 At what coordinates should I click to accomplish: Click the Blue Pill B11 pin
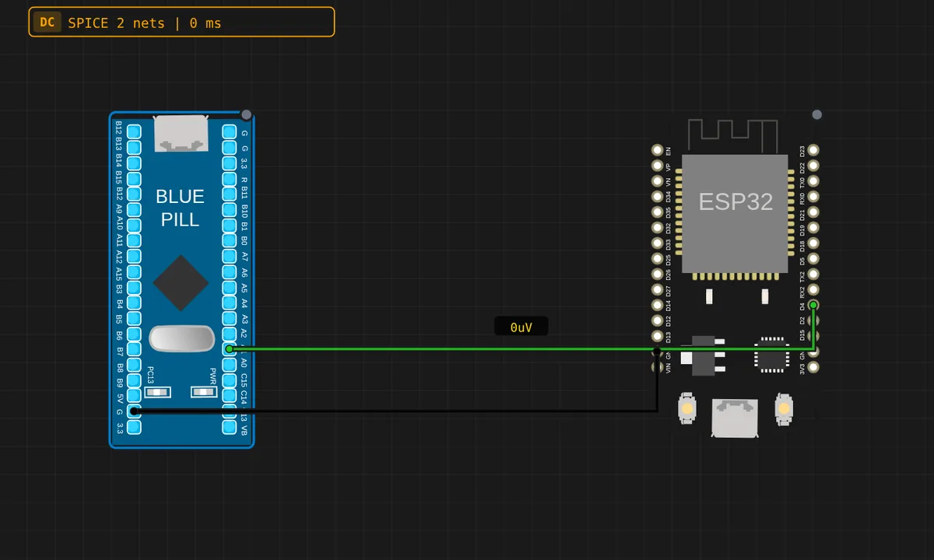tap(229, 194)
